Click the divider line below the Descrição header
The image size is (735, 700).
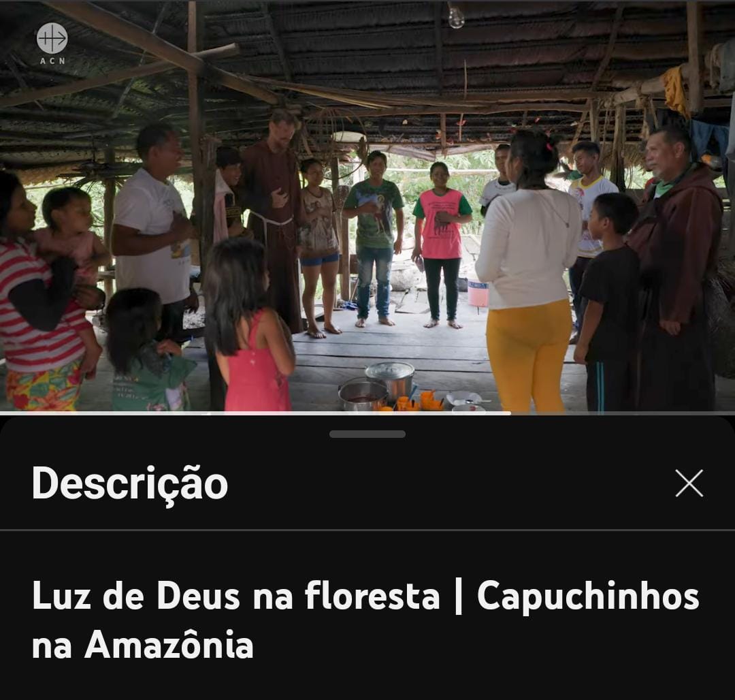(x=367, y=530)
